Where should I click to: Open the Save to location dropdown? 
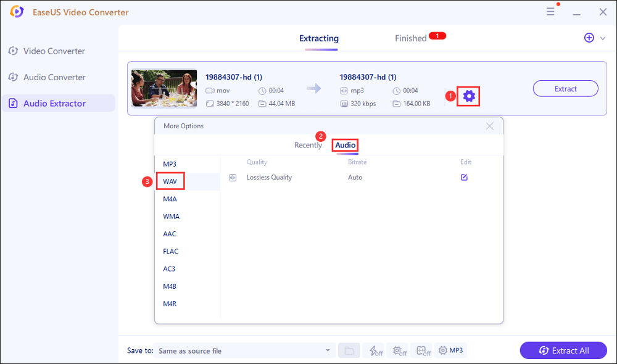point(244,350)
